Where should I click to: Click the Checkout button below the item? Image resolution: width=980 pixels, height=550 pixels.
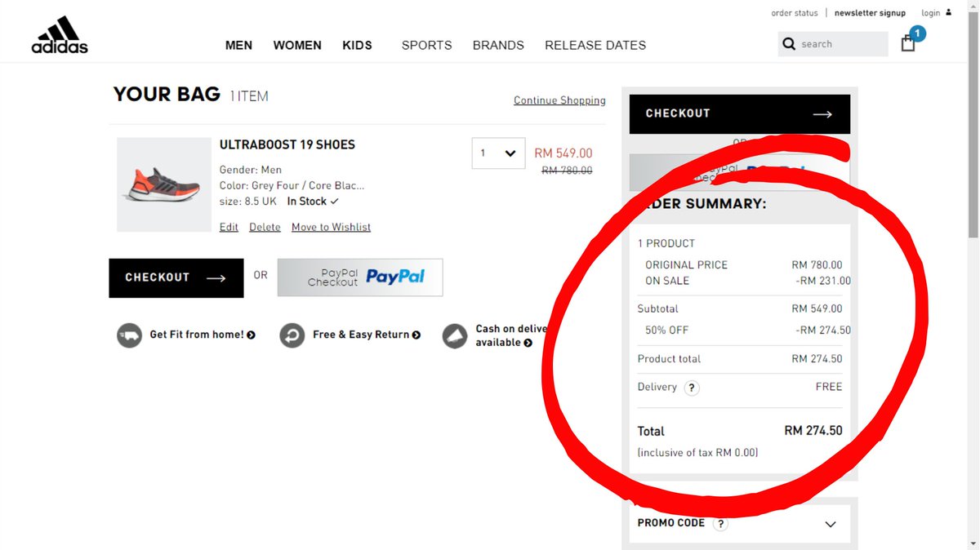point(176,278)
